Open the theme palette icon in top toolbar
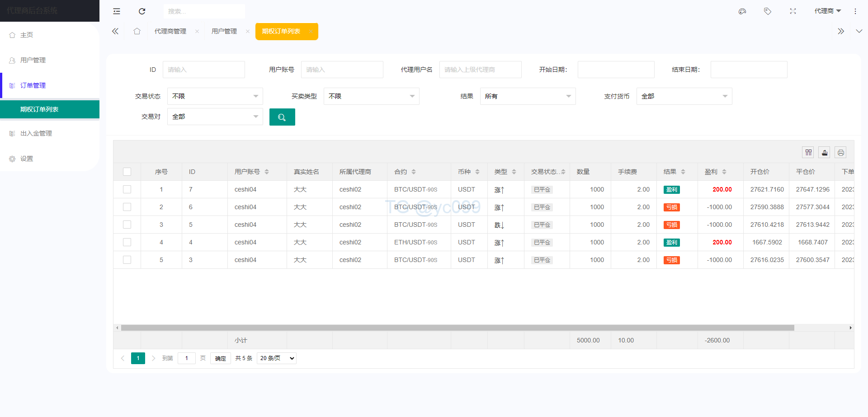This screenshot has width=868, height=417. tap(742, 11)
